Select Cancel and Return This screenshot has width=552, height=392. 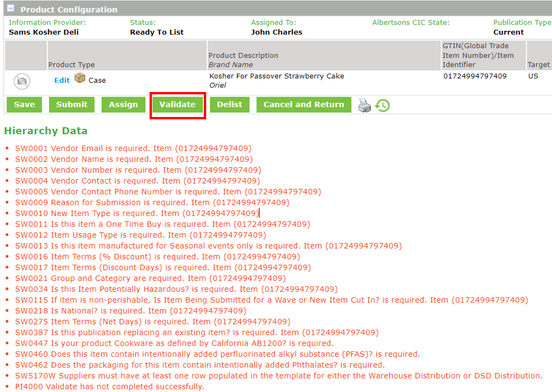pos(303,105)
